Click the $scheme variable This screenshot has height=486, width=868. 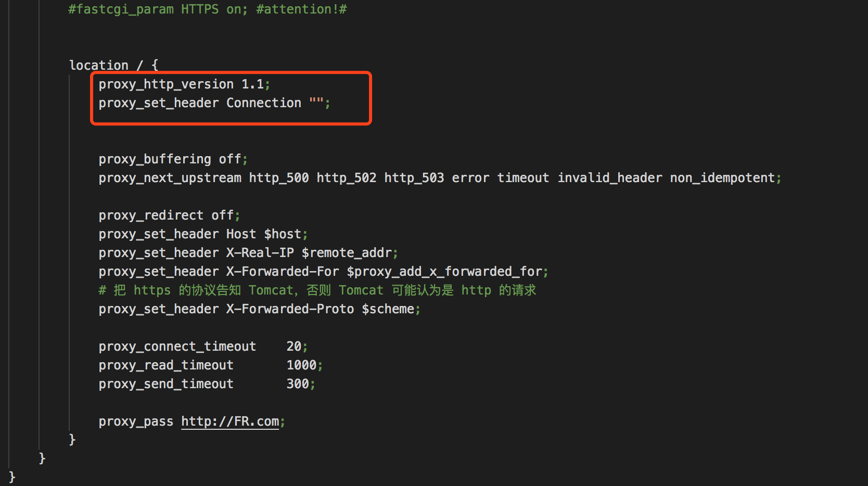388,309
